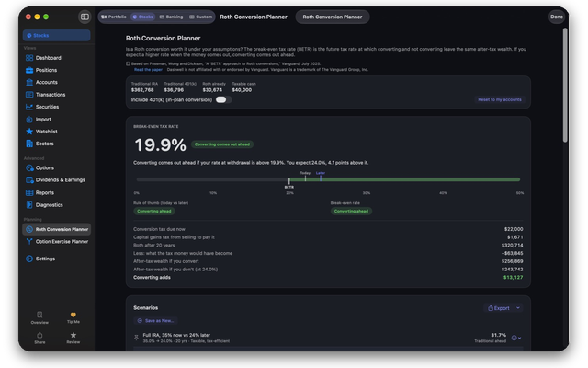This screenshot has height=368, width=588.
Task: Open the Full IRA scenario actions menu
Action: 516,338
